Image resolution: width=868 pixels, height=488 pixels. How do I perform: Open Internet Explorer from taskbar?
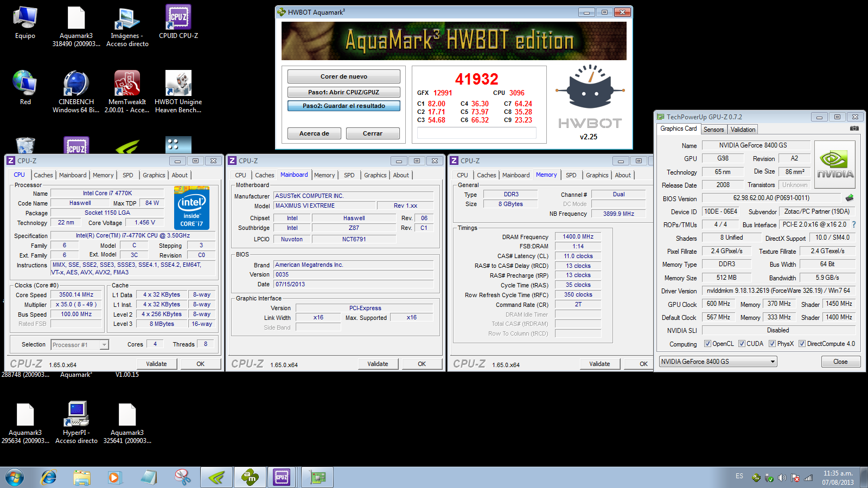[49, 477]
